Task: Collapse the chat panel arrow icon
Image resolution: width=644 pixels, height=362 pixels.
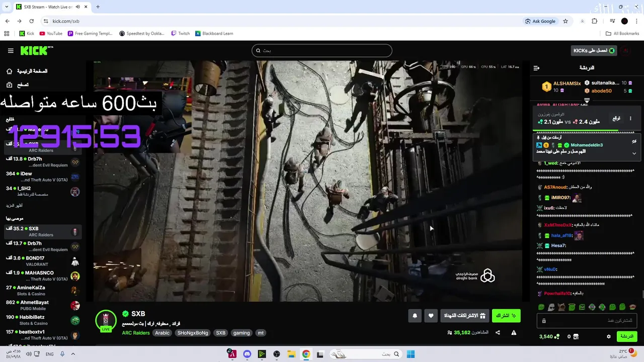Action: coord(536,68)
